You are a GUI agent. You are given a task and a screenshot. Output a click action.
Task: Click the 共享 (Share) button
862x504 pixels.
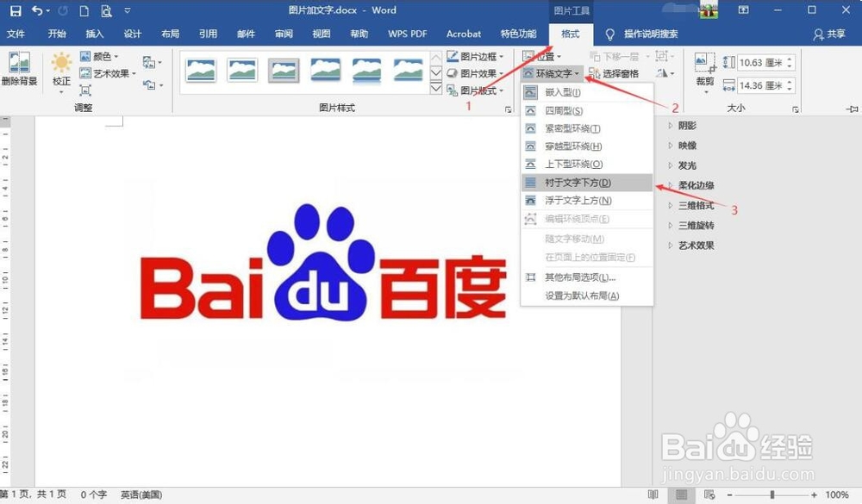(829, 34)
